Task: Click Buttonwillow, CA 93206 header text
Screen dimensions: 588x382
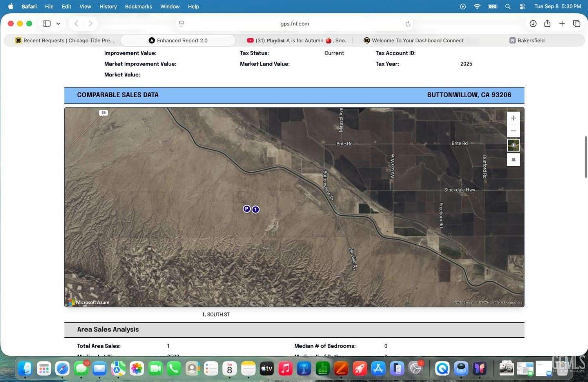Action: [x=469, y=95]
